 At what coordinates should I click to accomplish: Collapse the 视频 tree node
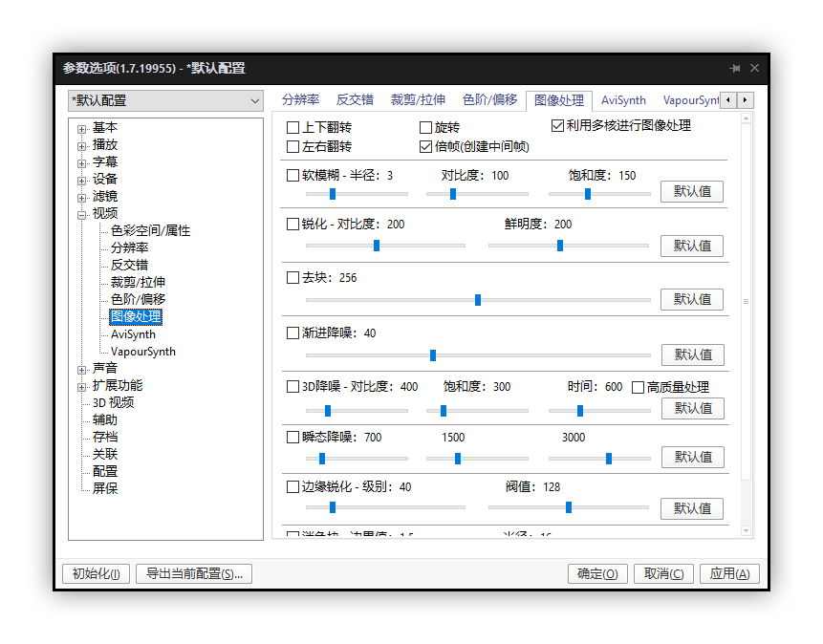pyautogui.click(x=82, y=215)
